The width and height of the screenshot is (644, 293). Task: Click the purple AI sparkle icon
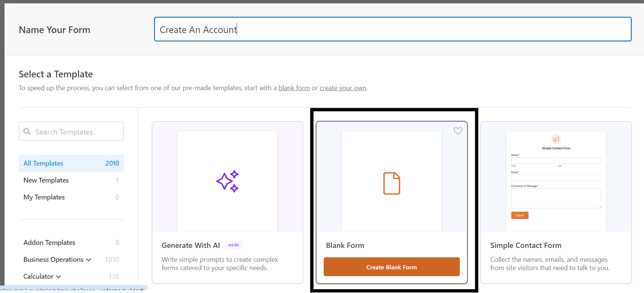click(227, 181)
